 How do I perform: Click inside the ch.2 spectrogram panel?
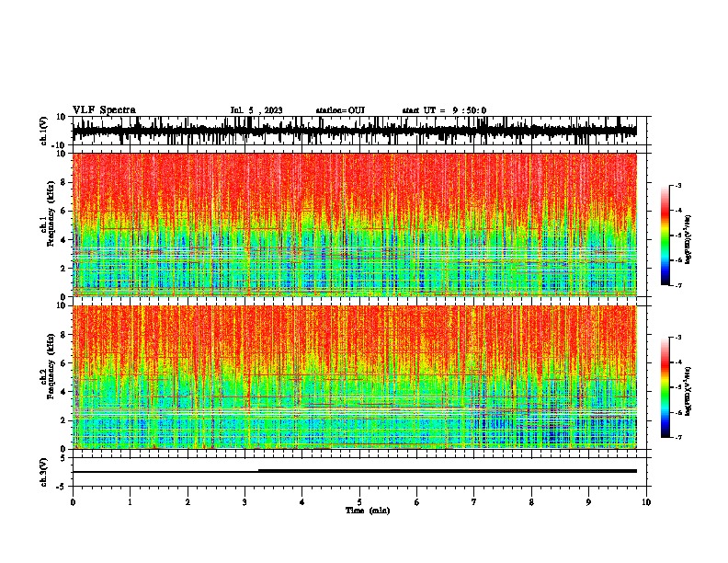click(x=355, y=377)
